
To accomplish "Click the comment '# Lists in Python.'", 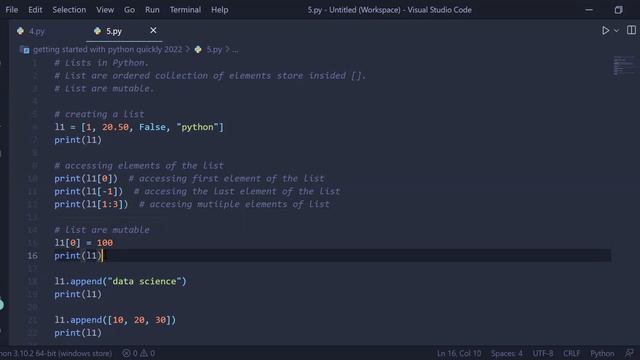I will click(101, 63).
